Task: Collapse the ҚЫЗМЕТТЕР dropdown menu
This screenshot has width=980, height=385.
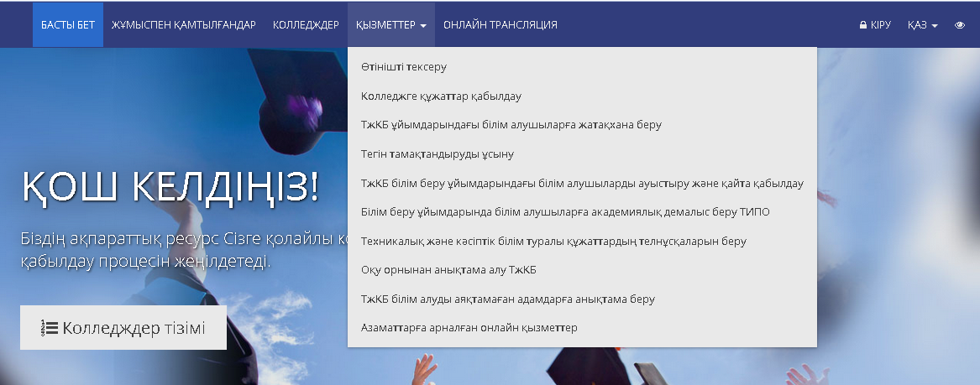Action: point(390,25)
